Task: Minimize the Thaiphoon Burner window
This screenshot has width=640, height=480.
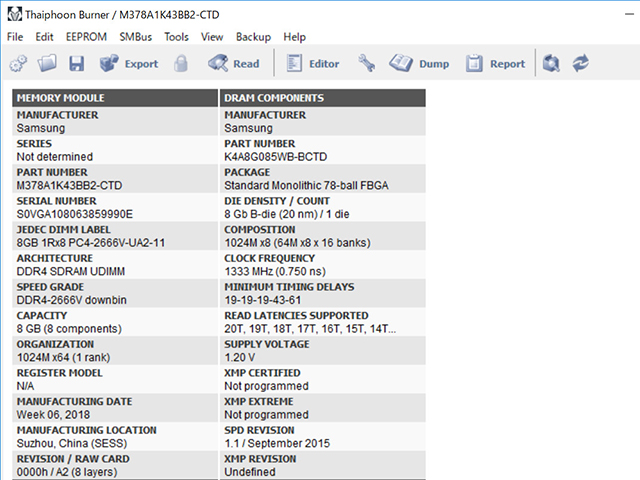Action: pyautogui.click(x=629, y=14)
